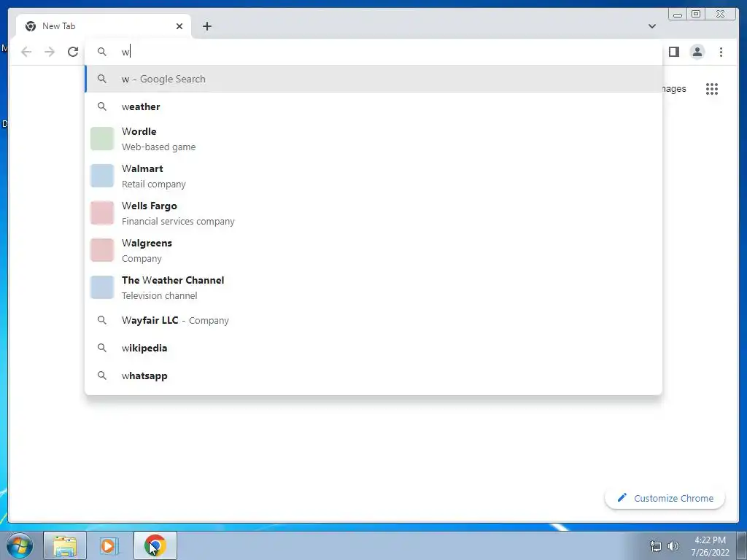Open Windows Explorer from the taskbar
Image resolution: width=747 pixels, height=560 pixels.
[65, 545]
